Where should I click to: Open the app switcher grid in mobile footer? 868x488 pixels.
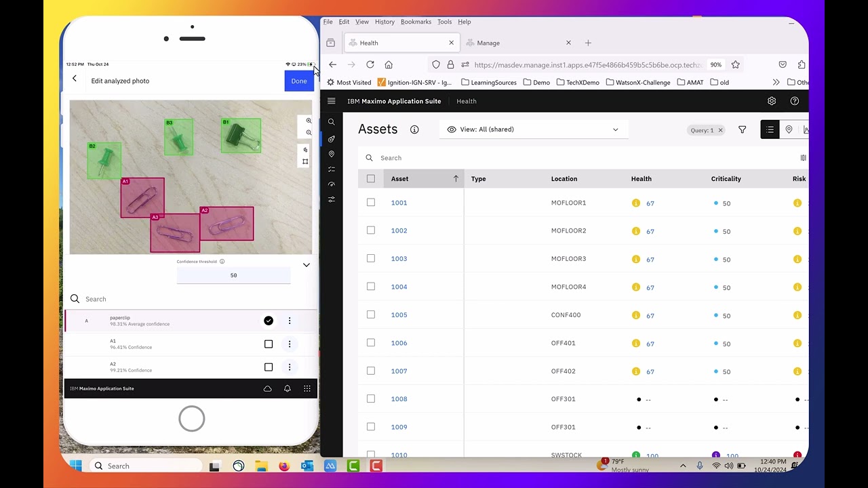tap(307, 388)
